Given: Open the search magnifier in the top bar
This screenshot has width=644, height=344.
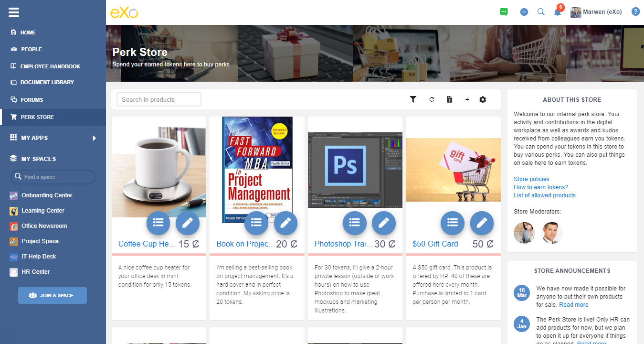Looking at the screenshot, I should point(541,12).
